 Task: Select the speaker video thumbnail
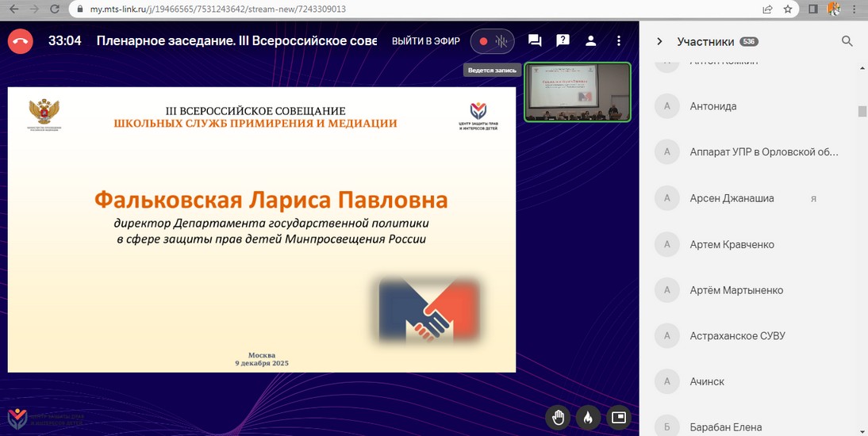coord(578,92)
